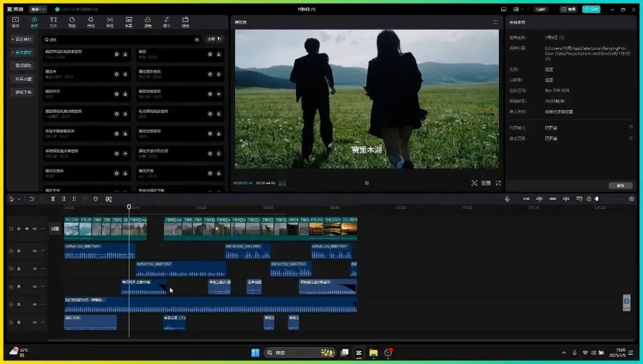Click the Modify (修改) button in draft parameters
This screenshot has width=643, height=364.
pyautogui.click(x=620, y=186)
